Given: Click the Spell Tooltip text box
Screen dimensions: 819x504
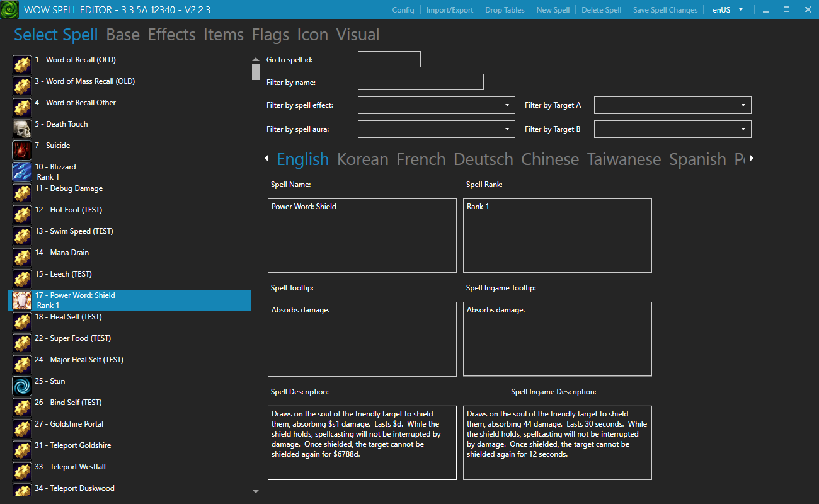Looking at the screenshot, I should [x=362, y=339].
